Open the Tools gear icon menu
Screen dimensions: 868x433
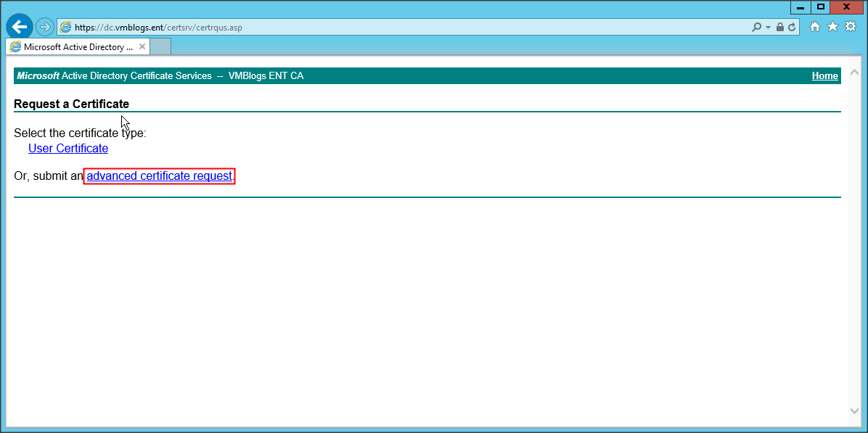click(x=850, y=27)
